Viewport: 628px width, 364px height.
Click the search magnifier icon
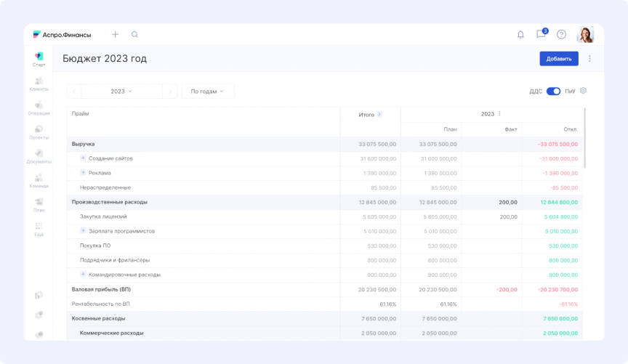point(134,34)
